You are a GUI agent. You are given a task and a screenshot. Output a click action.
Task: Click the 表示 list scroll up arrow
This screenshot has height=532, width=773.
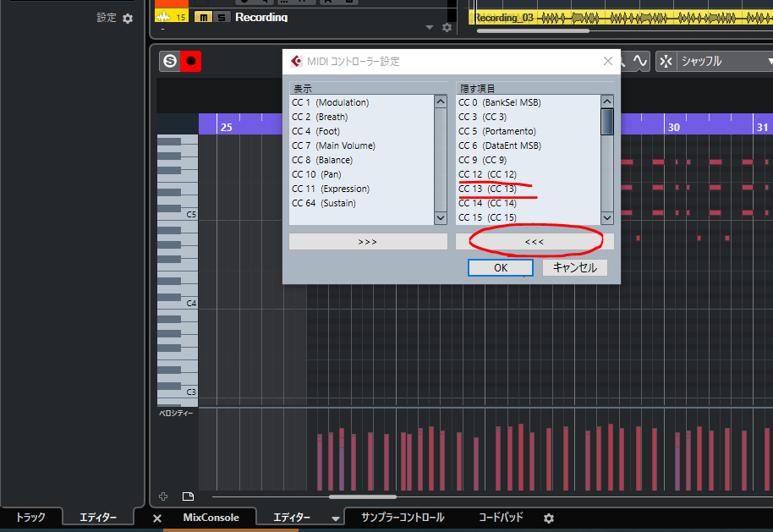pyautogui.click(x=441, y=101)
